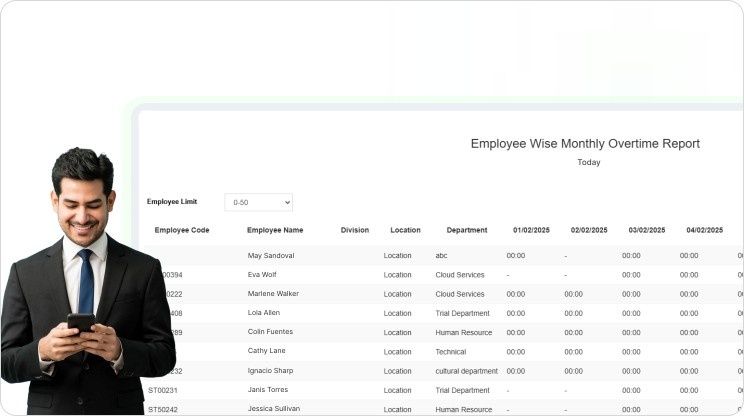Viewport: 744px width, 416px height.
Task: Click the Employee Name column header
Action: point(275,230)
